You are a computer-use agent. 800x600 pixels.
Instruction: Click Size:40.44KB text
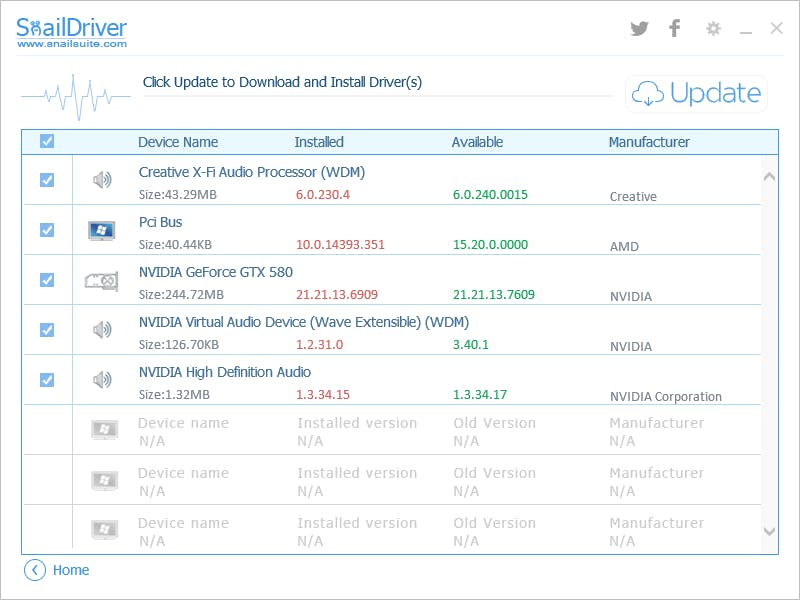(175, 244)
